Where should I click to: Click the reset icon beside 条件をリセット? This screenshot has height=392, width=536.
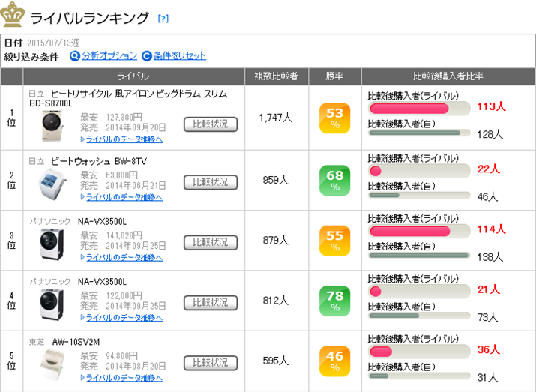(x=147, y=55)
